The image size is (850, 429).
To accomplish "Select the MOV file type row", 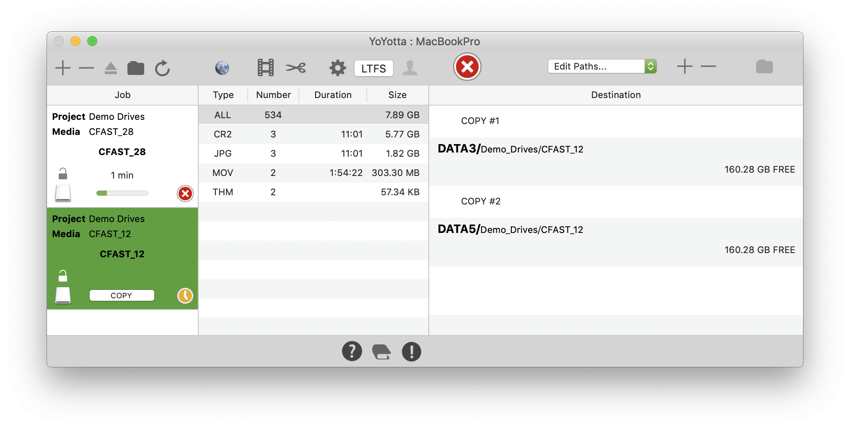I will [x=313, y=172].
